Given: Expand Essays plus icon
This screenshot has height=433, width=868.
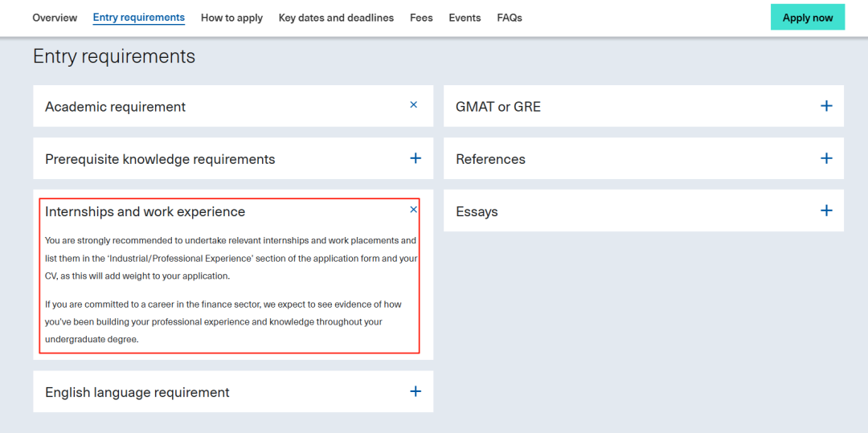Looking at the screenshot, I should [x=826, y=210].
